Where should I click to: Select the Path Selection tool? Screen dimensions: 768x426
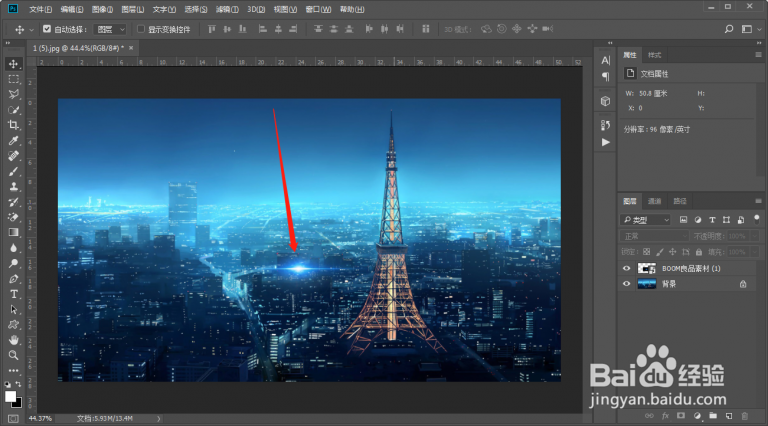click(x=13, y=309)
